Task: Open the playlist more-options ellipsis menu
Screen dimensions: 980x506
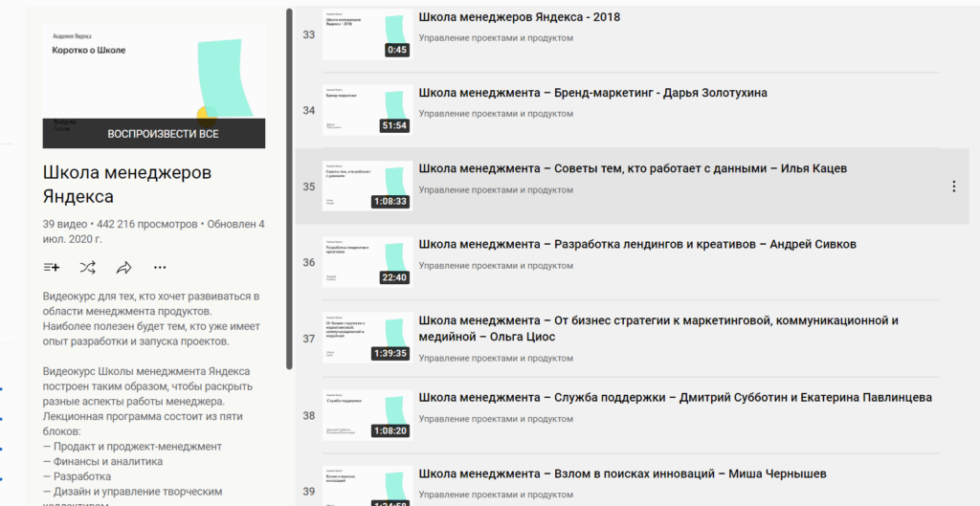Action: pyautogui.click(x=160, y=268)
